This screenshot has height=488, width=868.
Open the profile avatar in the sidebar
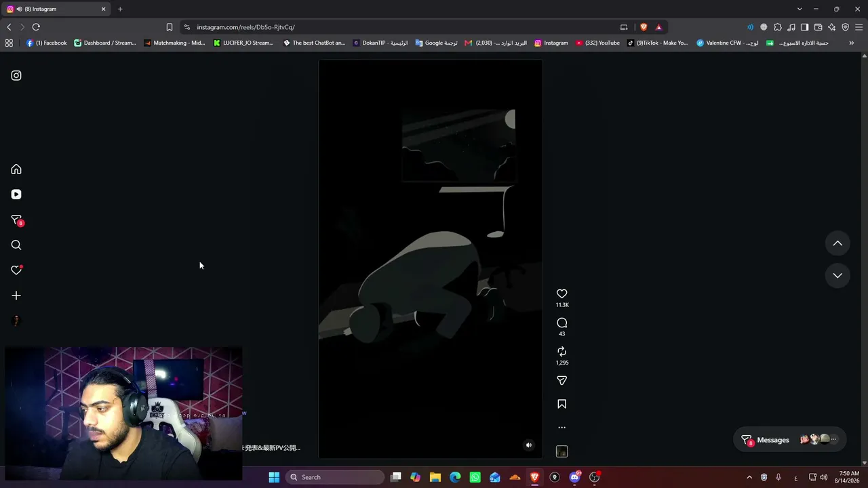pos(16,321)
